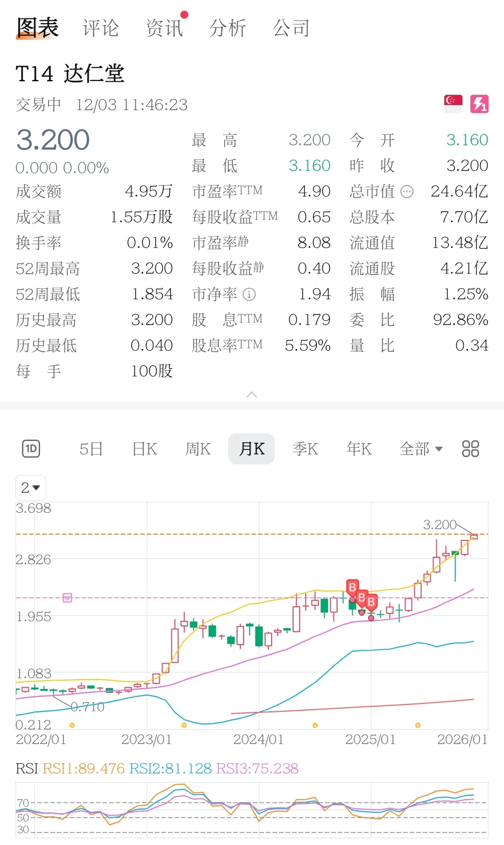Tap the yellow event dot near 2023/05
This screenshot has height=845, width=504.
click(x=184, y=725)
